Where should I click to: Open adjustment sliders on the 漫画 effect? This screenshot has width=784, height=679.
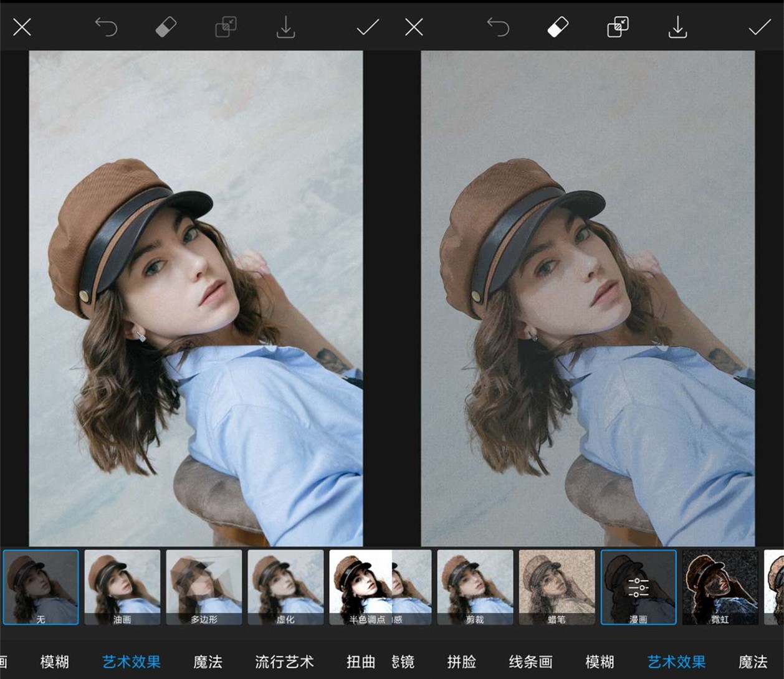click(x=638, y=587)
